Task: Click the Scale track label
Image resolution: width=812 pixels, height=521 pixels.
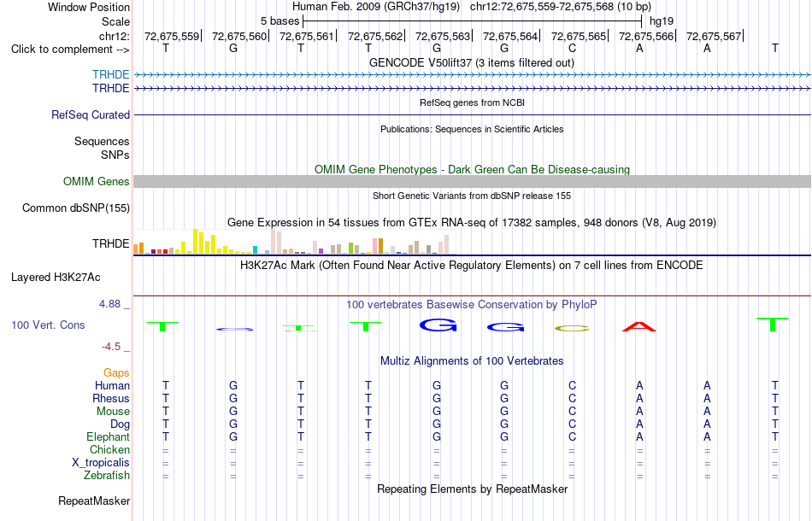Action: tap(115, 21)
